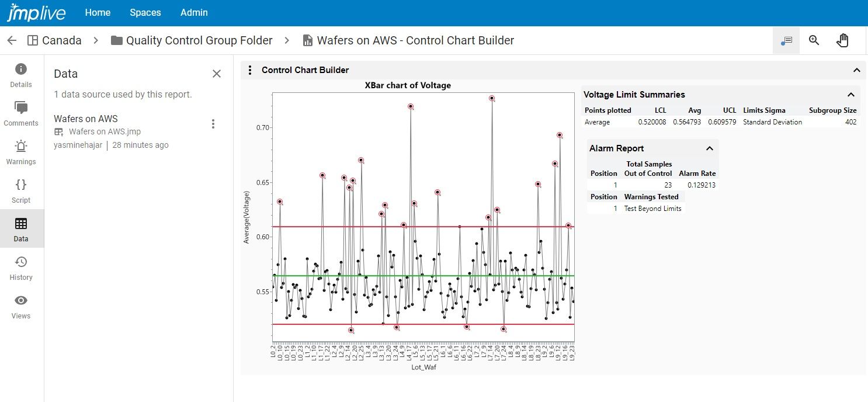Screen dimensions: 868x402
Task: Open the Warnings panel
Action: pos(21,154)
